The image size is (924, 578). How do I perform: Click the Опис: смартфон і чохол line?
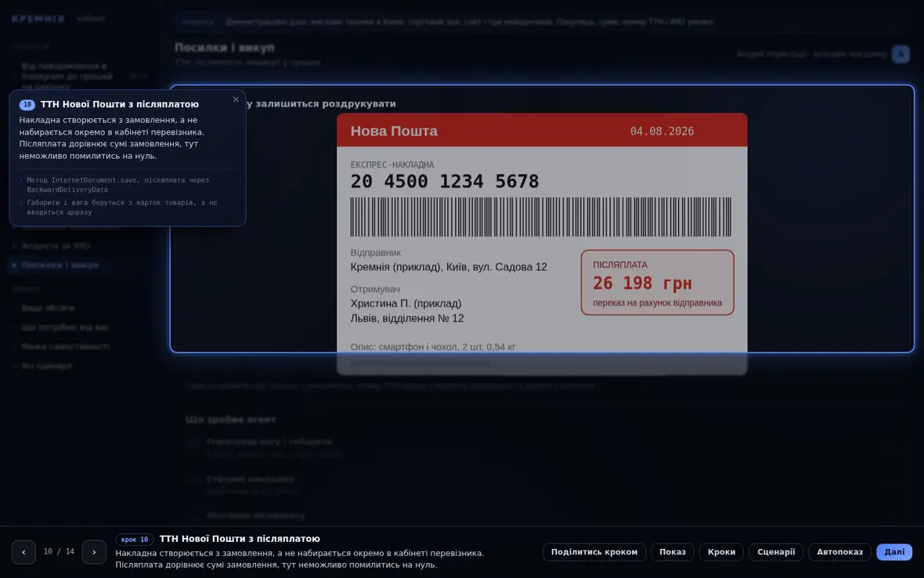(432, 347)
